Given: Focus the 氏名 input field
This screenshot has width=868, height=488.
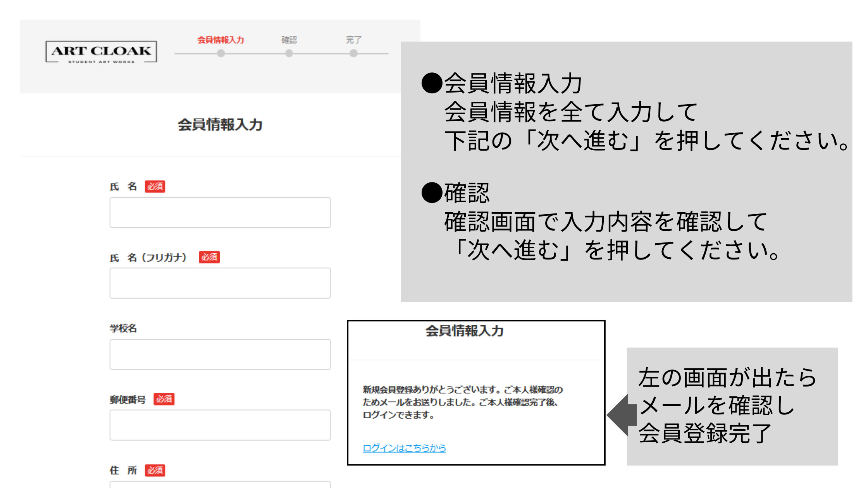Looking at the screenshot, I should [x=220, y=213].
